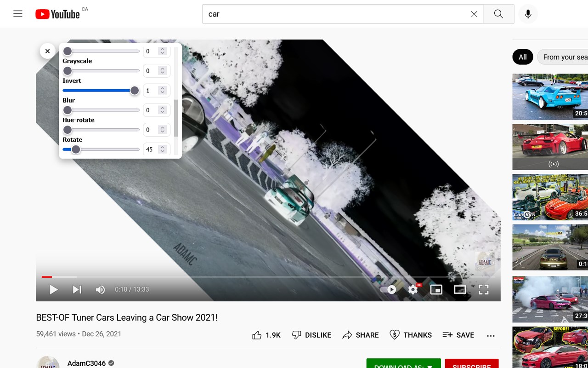Go to the YouTube home logo
This screenshot has width=588, height=368.
[x=57, y=14]
